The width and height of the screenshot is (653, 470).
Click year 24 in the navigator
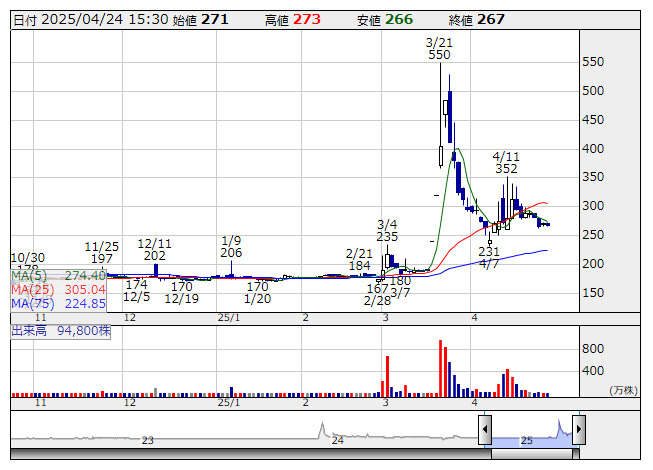pos(338,440)
